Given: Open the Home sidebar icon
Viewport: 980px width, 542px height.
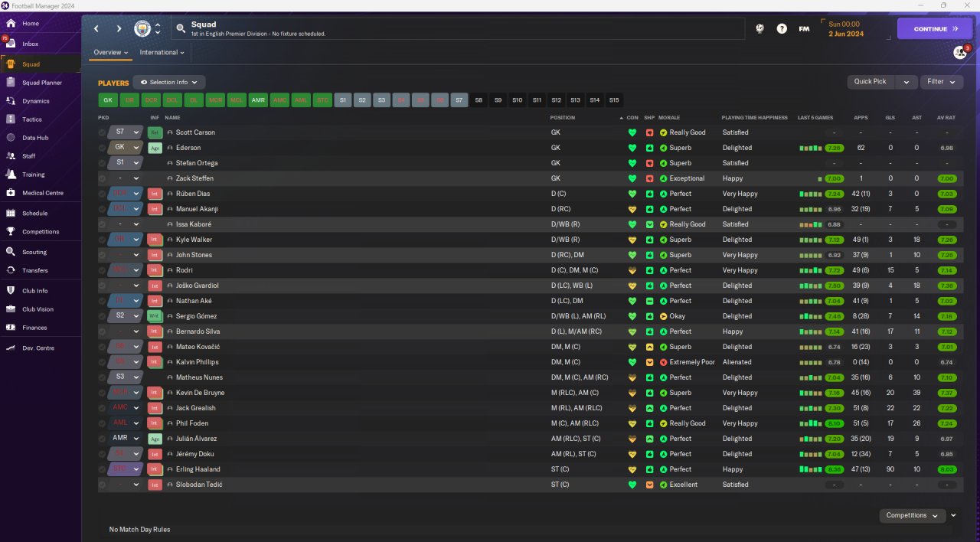Looking at the screenshot, I should 11,24.
